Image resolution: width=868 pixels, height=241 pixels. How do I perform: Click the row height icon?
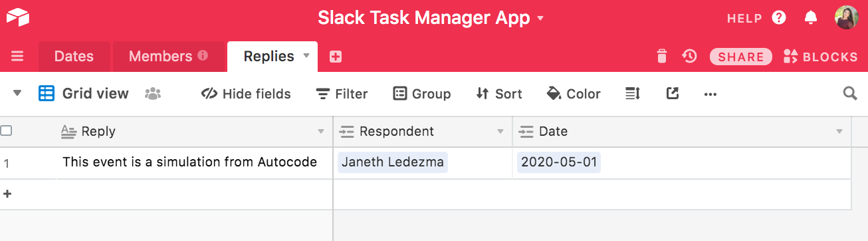coord(633,94)
